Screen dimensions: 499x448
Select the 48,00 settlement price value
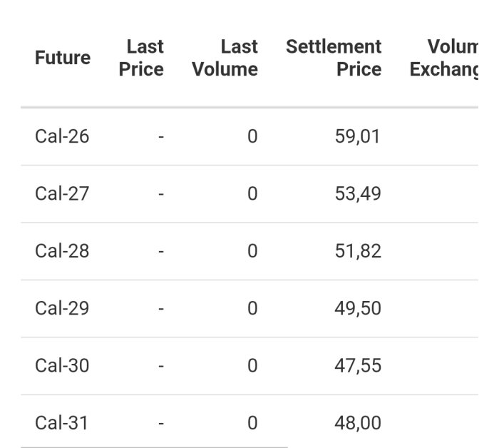click(x=358, y=423)
